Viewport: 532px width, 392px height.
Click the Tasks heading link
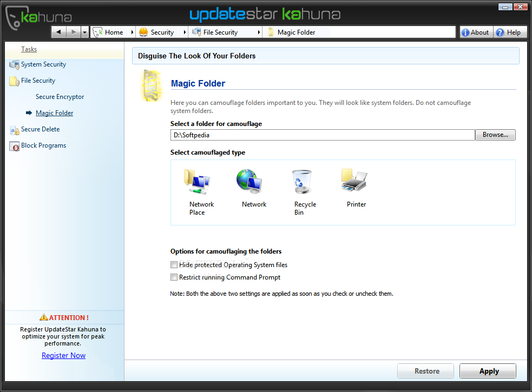29,49
